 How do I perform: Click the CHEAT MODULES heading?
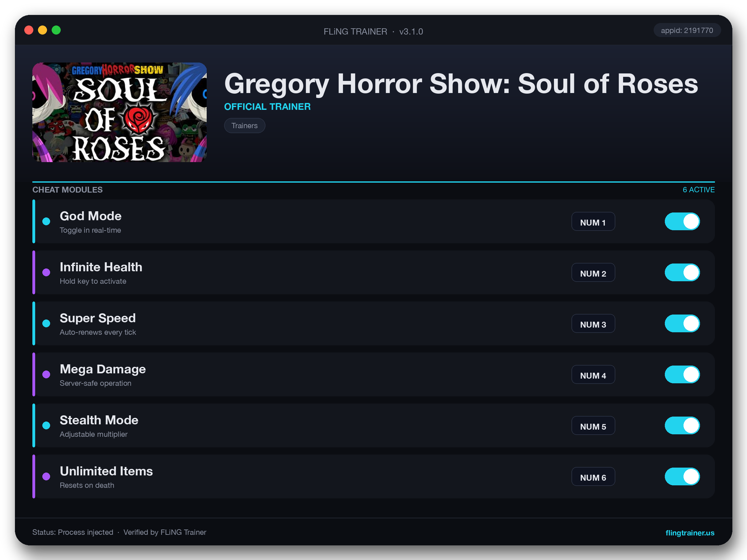tap(68, 190)
